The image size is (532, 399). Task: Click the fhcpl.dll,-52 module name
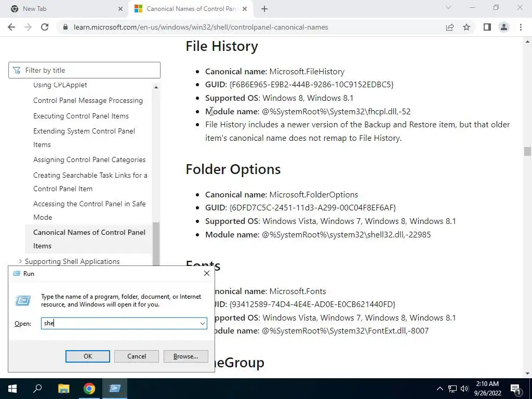coord(336,112)
